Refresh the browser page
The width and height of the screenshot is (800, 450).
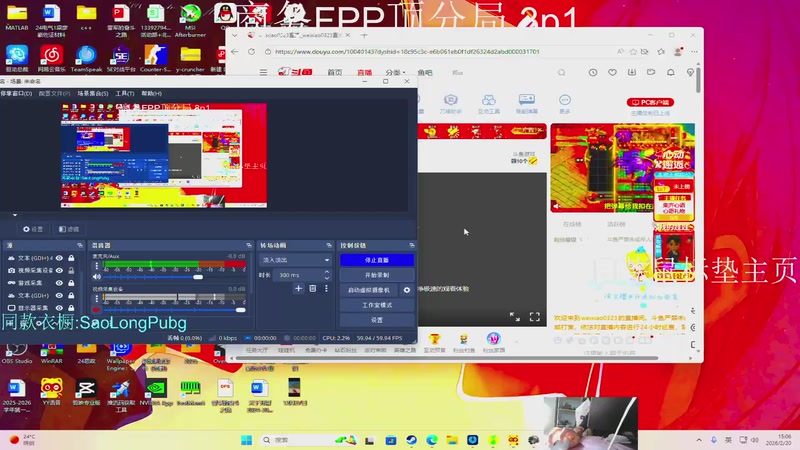click(x=251, y=52)
